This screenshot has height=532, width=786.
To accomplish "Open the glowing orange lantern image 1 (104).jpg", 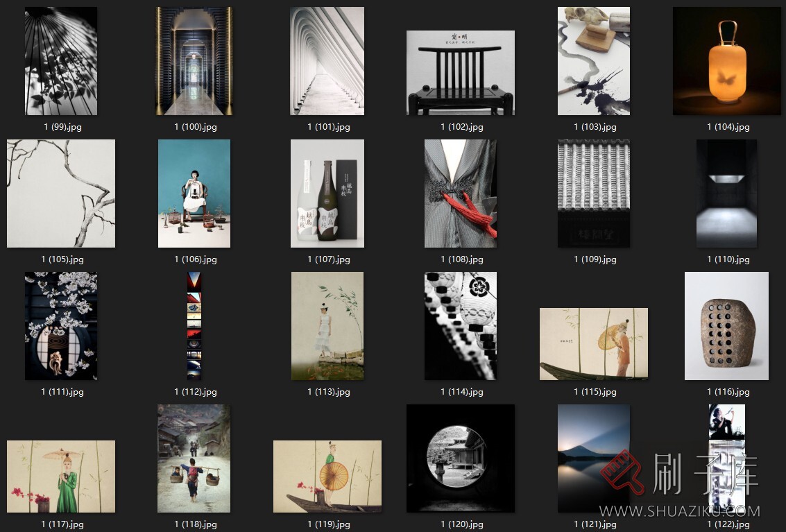I will pos(726,61).
